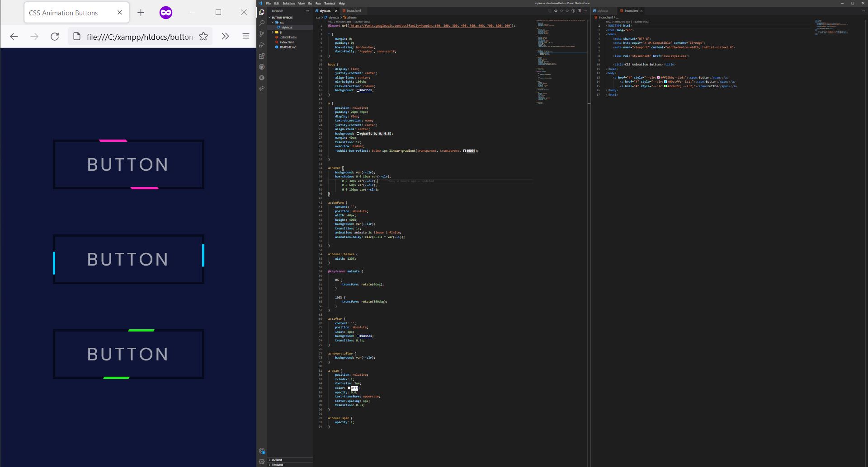
Task: Click Explorer panel more actions ellipsis
Action: tap(308, 11)
